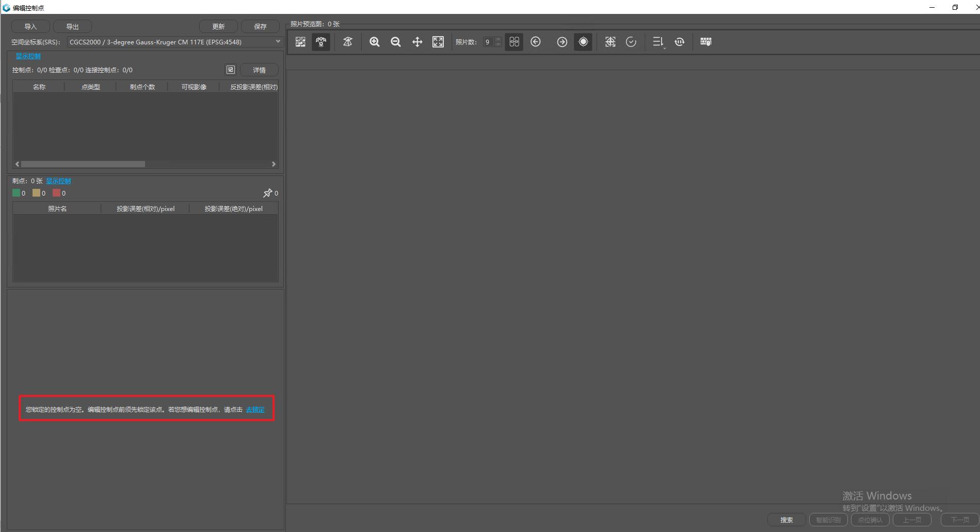Toggle the highlighted target crosshair icon
The height and width of the screenshot is (532, 980).
583,42
